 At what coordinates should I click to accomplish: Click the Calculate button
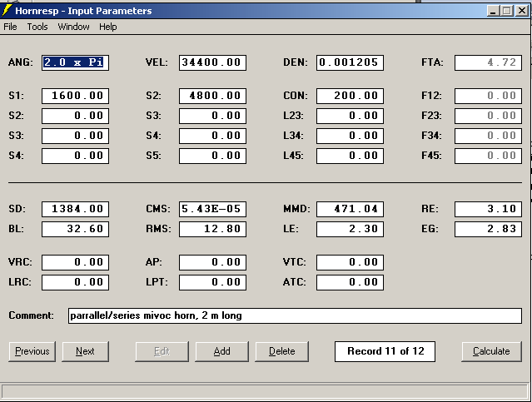point(491,351)
